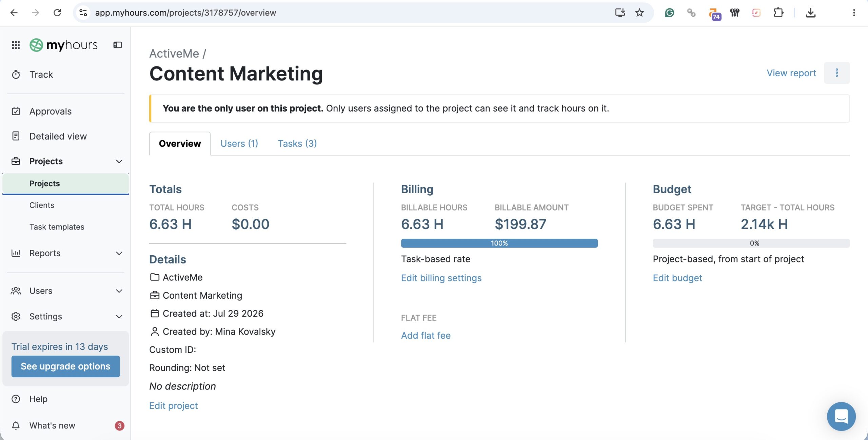The image size is (868, 440).
Task: Click 'Trial expires in 13 days' text
Action: 60,346
